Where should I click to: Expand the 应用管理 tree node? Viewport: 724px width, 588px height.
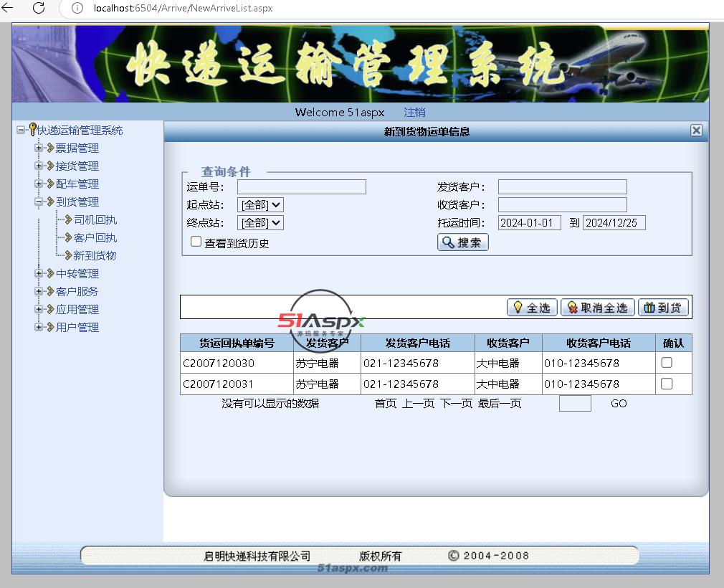click(x=39, y=309)
